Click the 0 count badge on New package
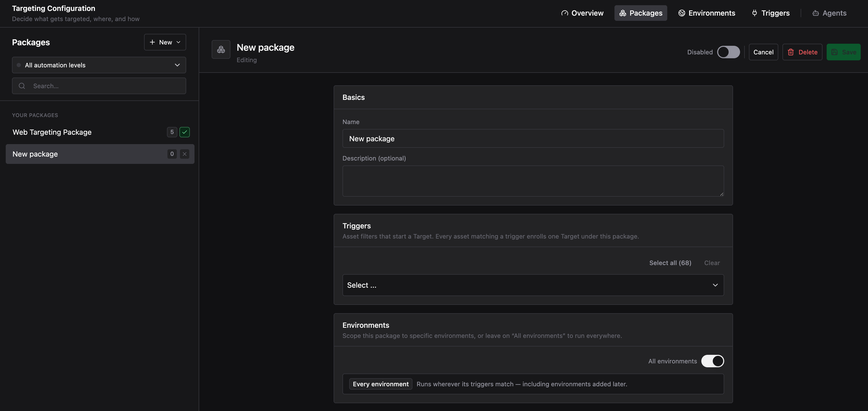Screen dimensions: 868x411 tap(172, 154)
